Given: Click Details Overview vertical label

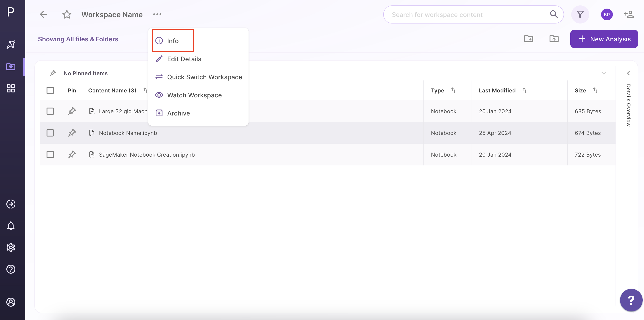Looking at the screenshot, I should [628, 105].
